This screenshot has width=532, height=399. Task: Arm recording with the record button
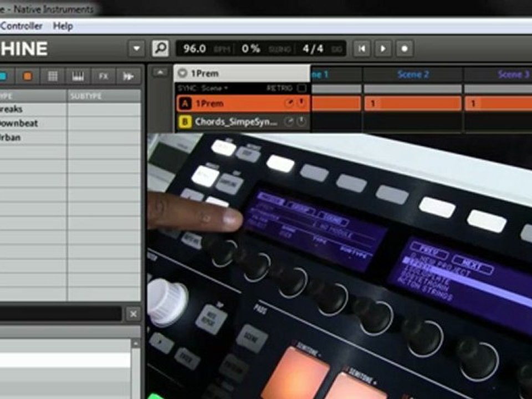pyautogui.click(x=405, y=49)
